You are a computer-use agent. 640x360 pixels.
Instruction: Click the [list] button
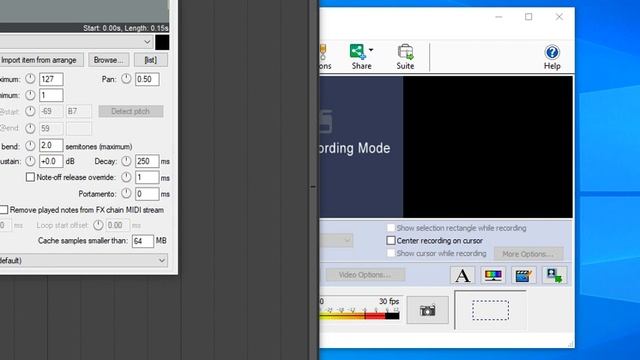tap(151, 60)
